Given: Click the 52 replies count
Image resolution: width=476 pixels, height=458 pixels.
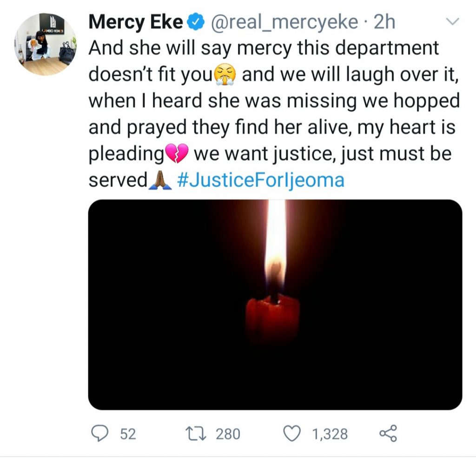Looking at the screenshot, I should tap(128, 434).
